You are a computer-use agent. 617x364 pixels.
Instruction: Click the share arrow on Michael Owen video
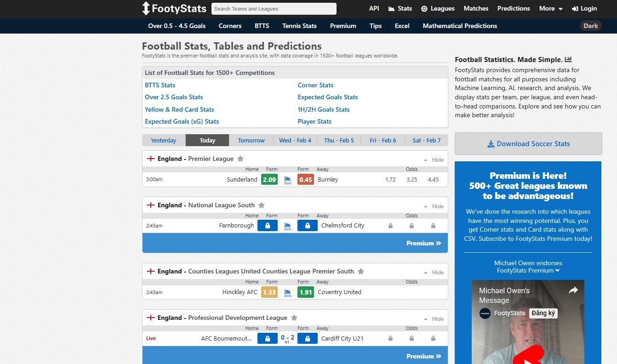[573, 290]
